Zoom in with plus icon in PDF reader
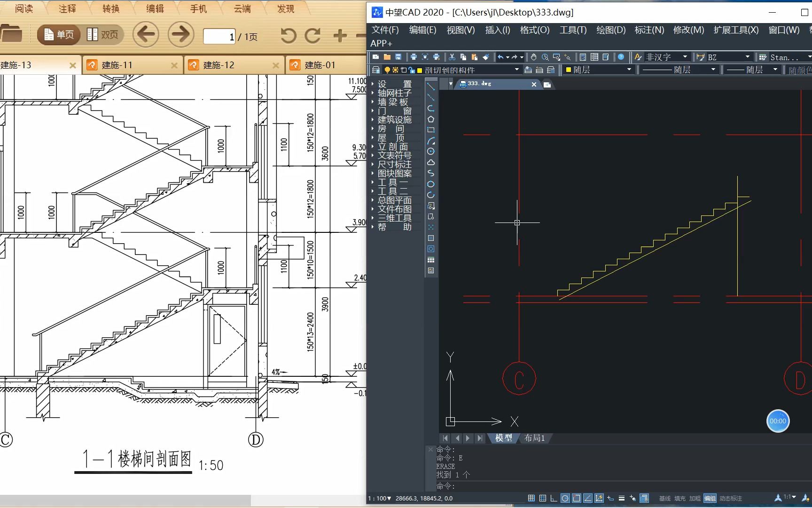This screenshot has width=812, height=508. point(340,36)
